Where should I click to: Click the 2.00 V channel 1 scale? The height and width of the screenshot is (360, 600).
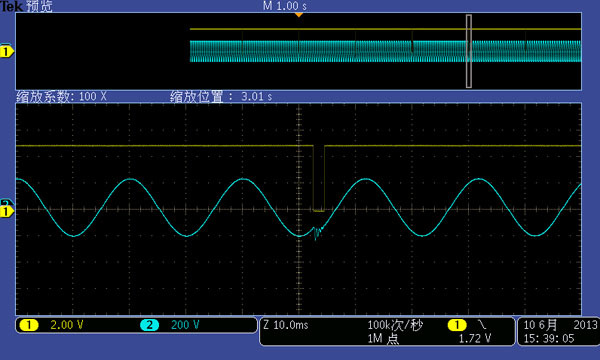pos(67,325)
